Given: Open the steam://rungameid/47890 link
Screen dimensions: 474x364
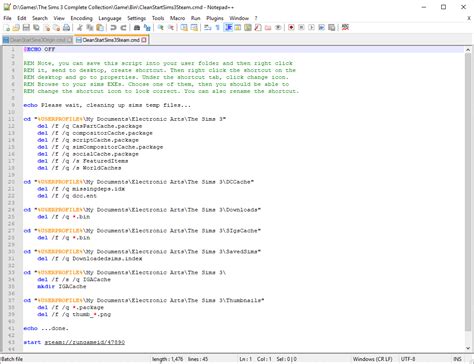Looking at the screenshot, I should coord(85,342).
